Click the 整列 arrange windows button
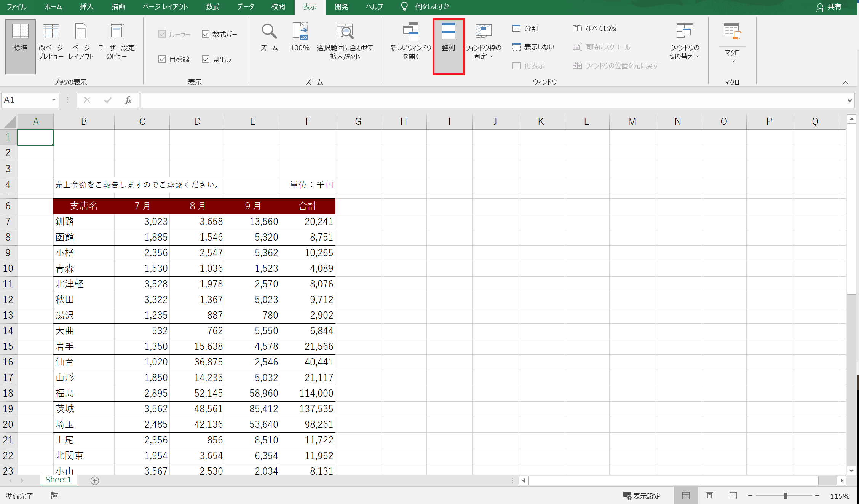Image resolution: width=859 pixels, height=504 pixels. tap(449, 46)
